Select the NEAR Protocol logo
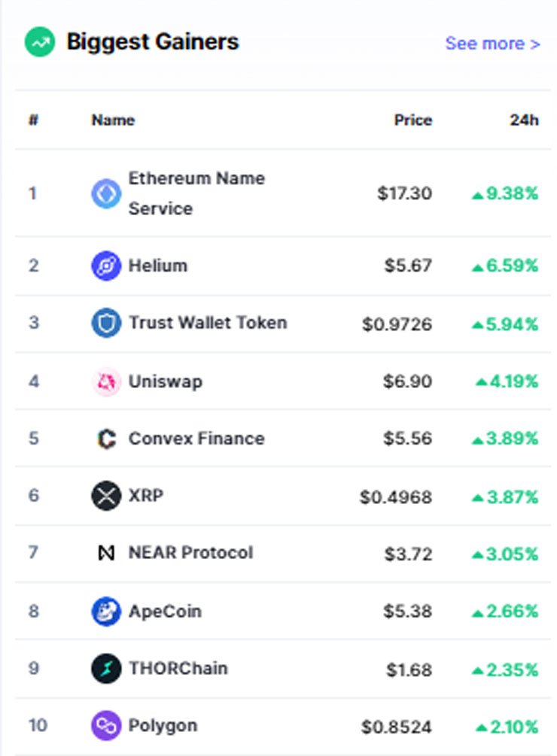This screenshot has height=756, width=557. [106, 553]
